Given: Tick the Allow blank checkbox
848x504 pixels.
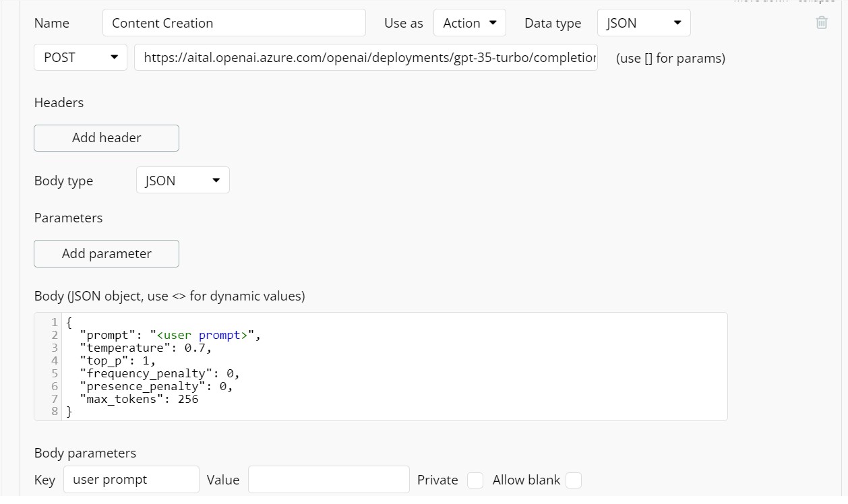Looking at the screenshot, I should pos(574,480).
